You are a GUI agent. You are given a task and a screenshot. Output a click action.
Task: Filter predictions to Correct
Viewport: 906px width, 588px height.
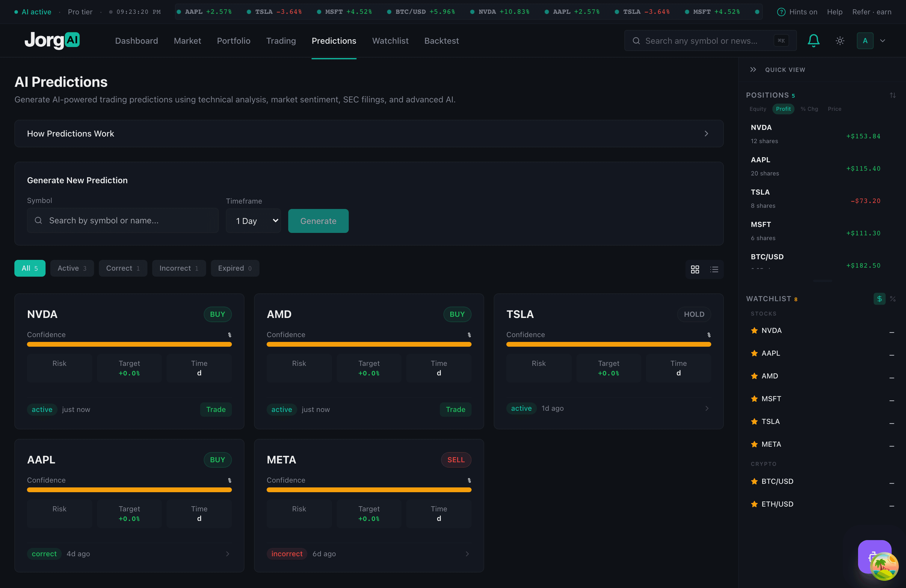point(123,268)
